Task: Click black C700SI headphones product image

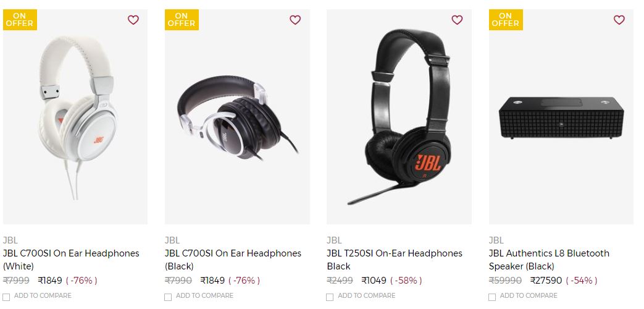Action: pyautogui.click(x=237, y=117)
